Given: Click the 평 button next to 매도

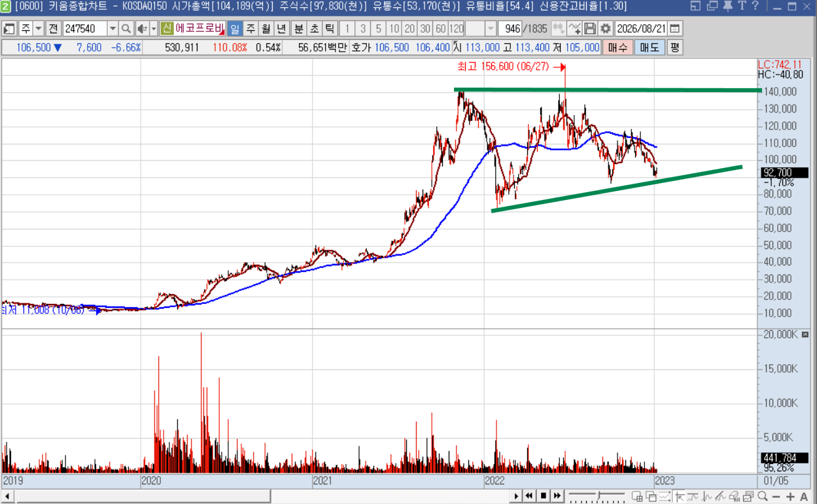Looking at the screenshot, I should tap(674, 48).
